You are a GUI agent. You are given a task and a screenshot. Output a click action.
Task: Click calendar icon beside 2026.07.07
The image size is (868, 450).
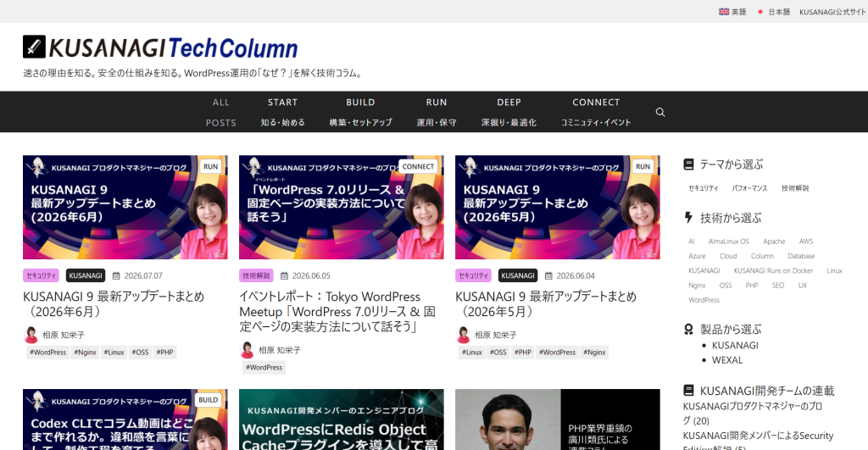116,275
